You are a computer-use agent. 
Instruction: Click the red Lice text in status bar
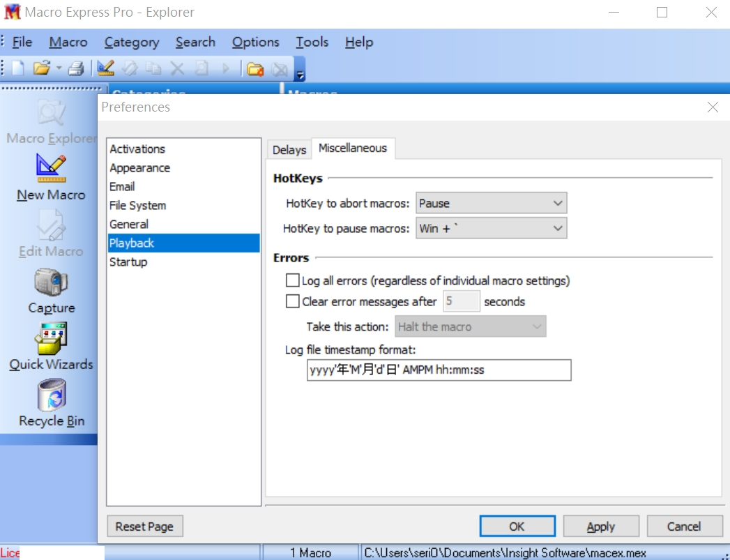coord(10,553)
